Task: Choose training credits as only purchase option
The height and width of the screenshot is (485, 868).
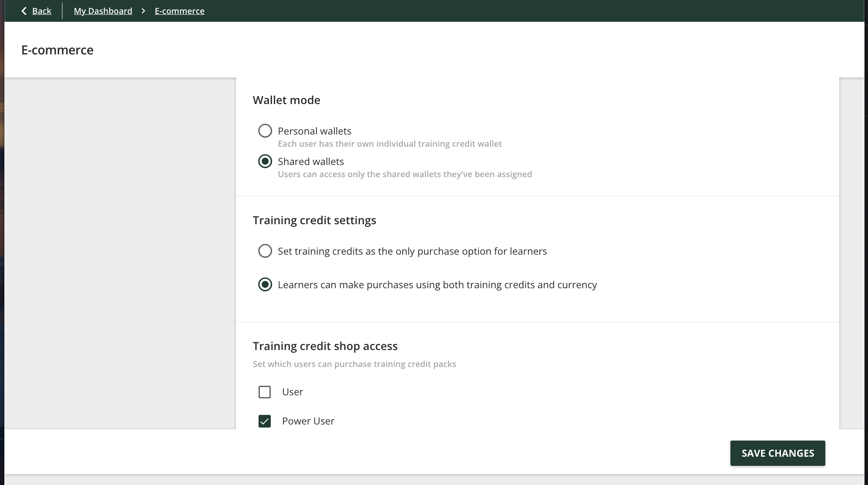Action: coord(265,251)
